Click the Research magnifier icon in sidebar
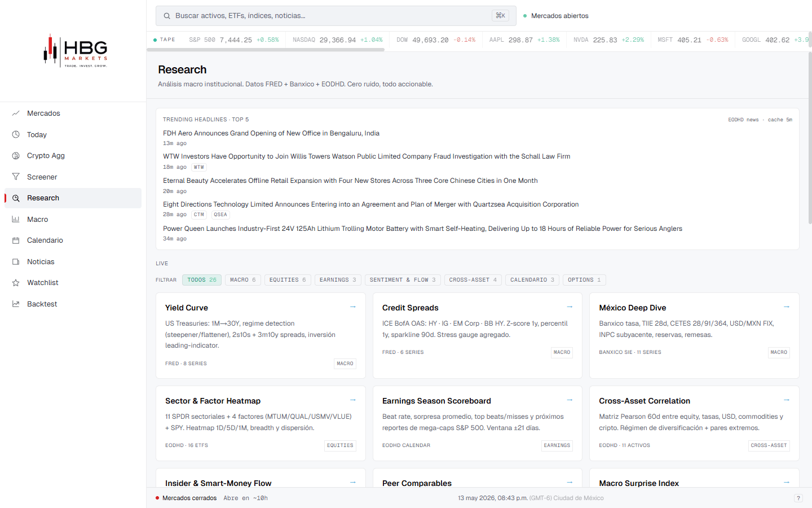The image size is (812, 508). coord(16,198)
